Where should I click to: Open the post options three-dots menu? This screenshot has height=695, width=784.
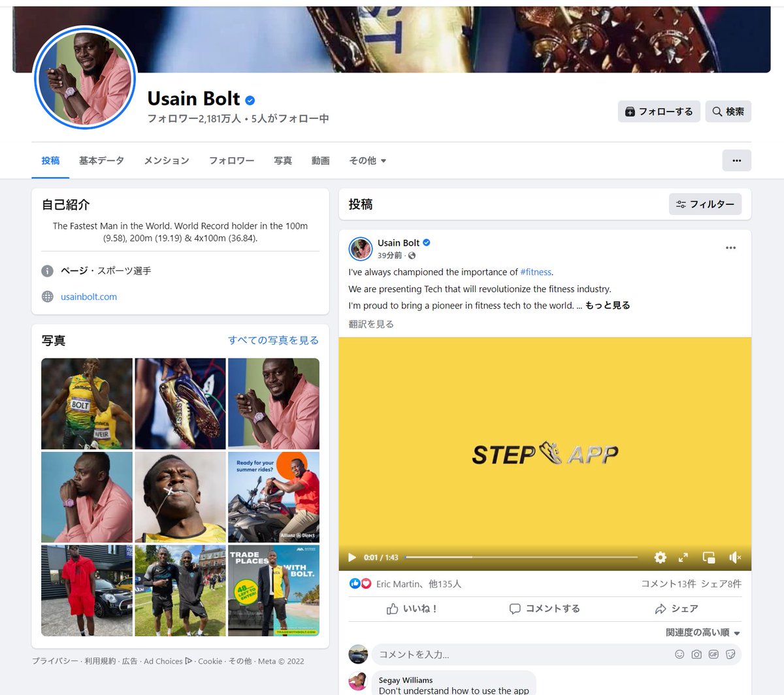point(730,248)
